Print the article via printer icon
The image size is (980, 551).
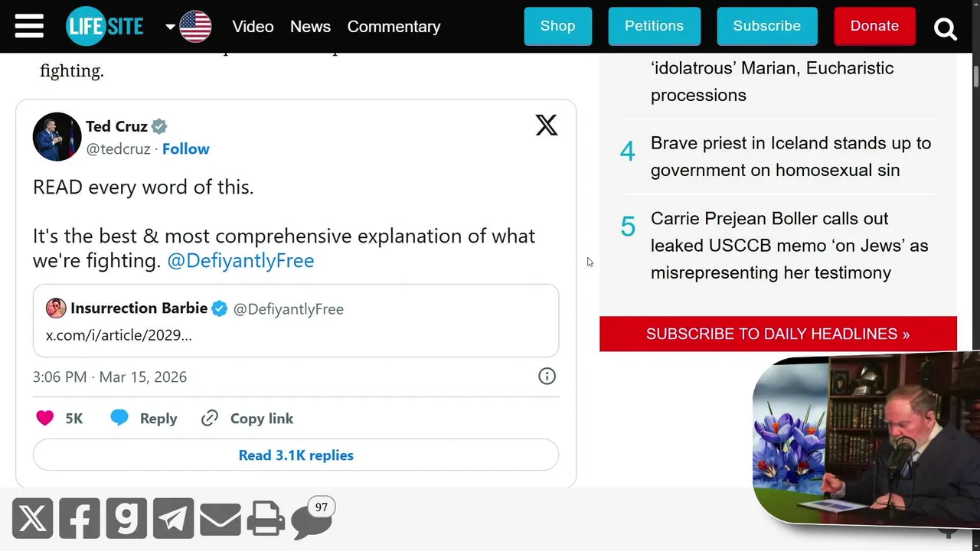click(x=266, y=519)
